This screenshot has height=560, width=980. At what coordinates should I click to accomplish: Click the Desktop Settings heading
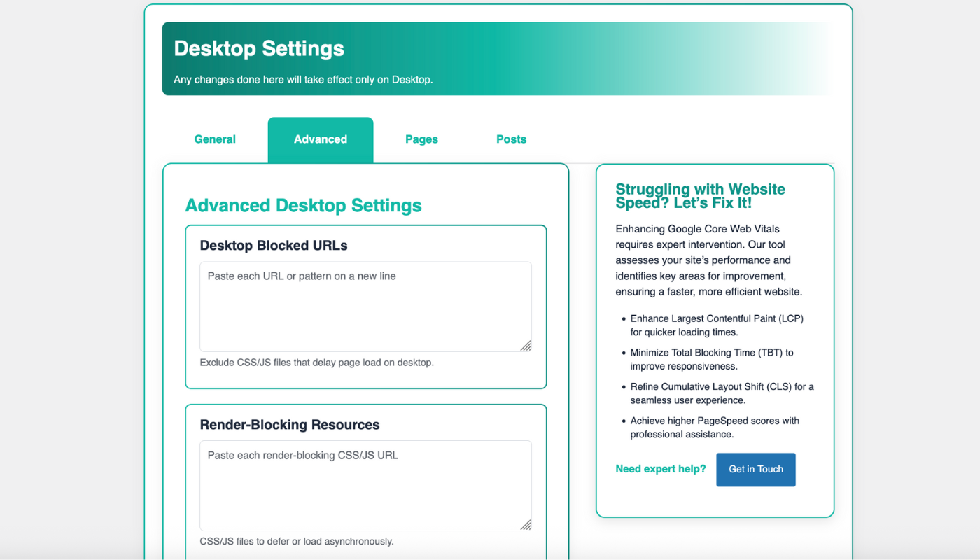[259, 49]
